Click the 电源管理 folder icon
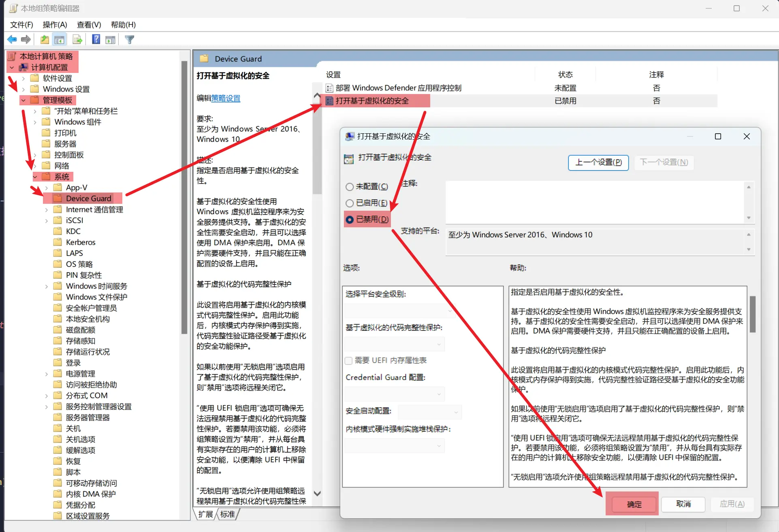779x532 pixels. coord(58,373)
